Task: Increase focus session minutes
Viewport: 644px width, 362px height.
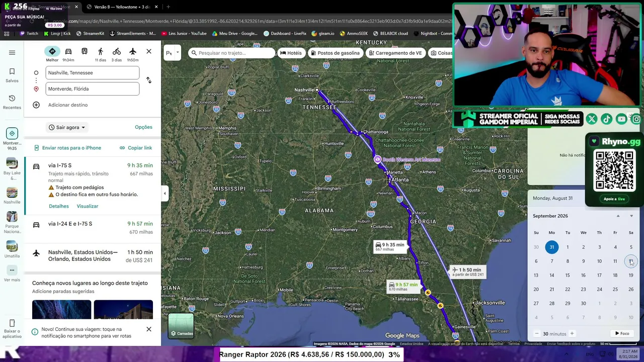Action: [572, 333]
